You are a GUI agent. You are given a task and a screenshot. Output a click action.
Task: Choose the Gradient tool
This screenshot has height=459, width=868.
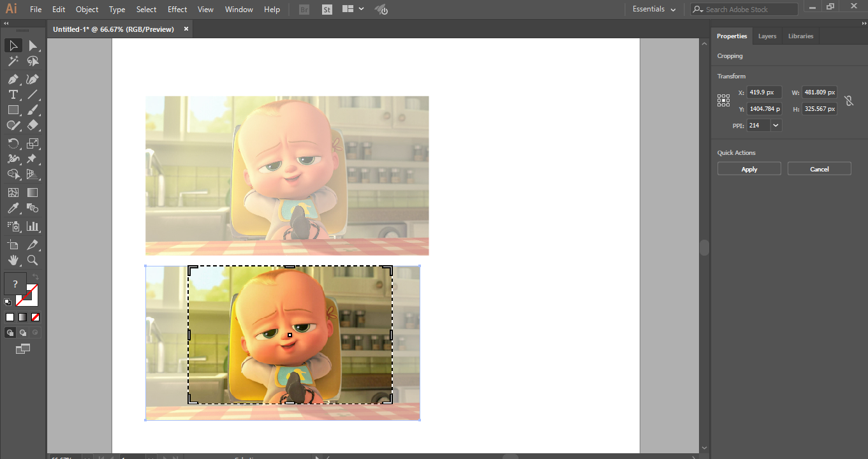click(x=33, y=193)
